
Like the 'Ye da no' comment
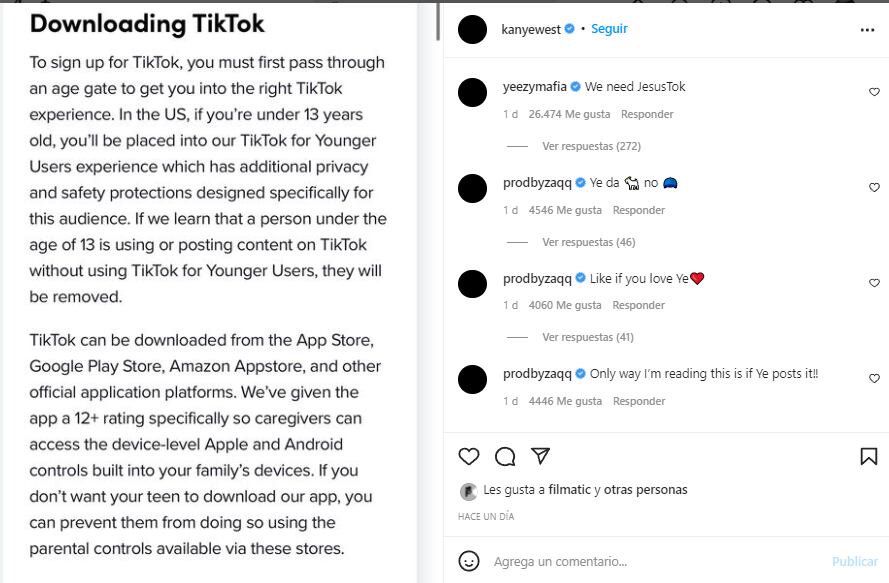(x=874, y=187)
